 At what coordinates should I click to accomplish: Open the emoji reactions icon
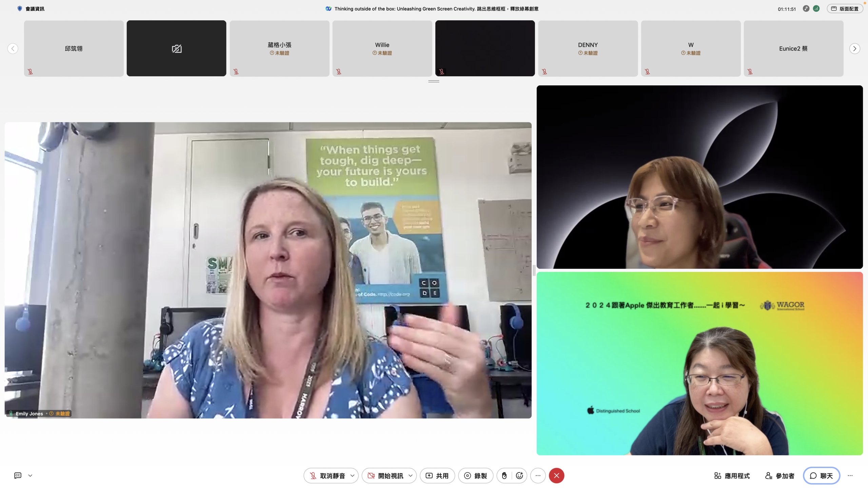point(519,475)
